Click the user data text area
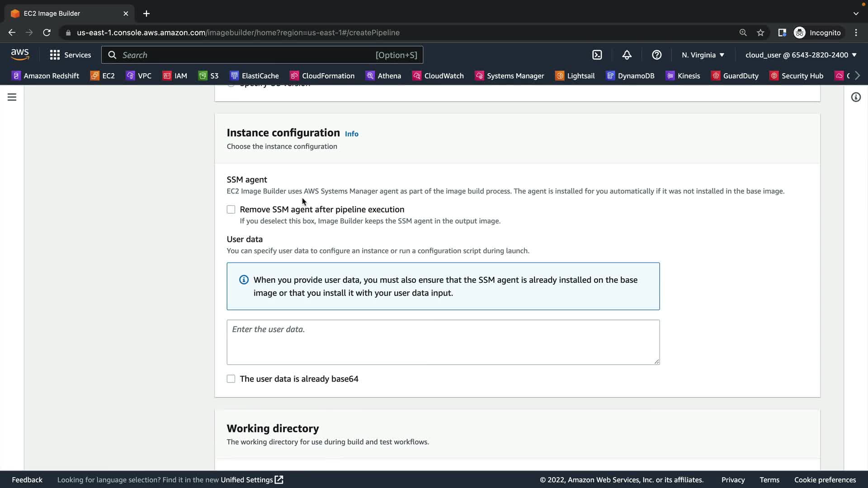Image resolution: width=868 pixels, height=488 pixels. [x=443, y=342]
